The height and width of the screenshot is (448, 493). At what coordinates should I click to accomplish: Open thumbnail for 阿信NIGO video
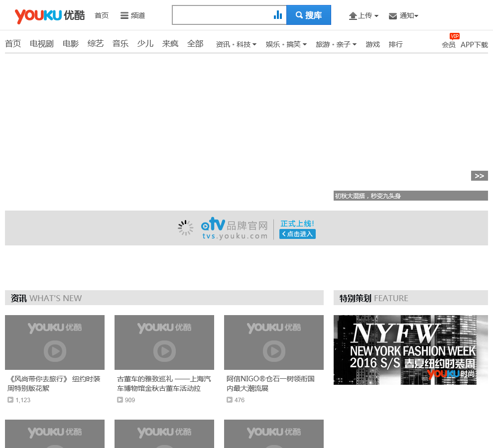pyautogui.click(x=274, y=342)
